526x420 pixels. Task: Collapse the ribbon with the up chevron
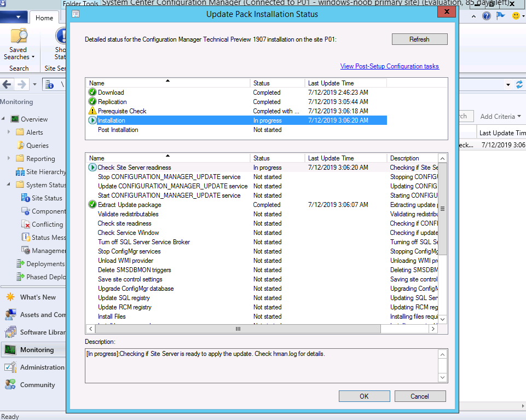point(473,16)
